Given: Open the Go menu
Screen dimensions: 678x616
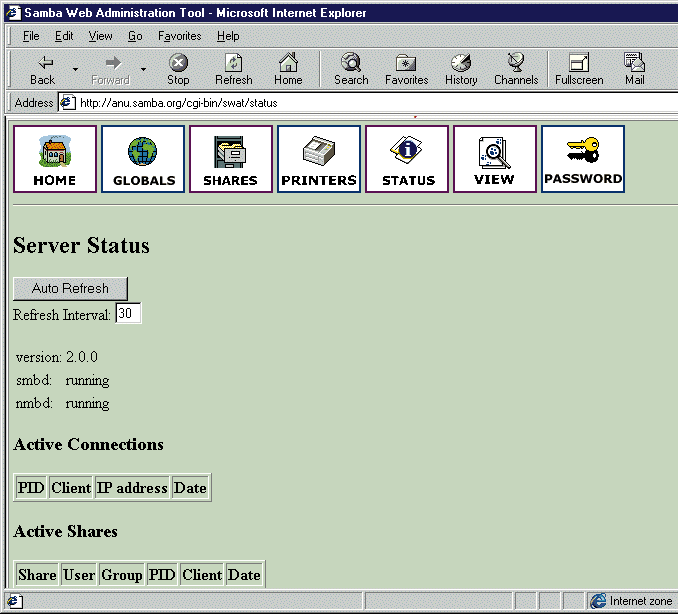Looking at the screenshot, I should pyautogui.click(x=135, y=36).
